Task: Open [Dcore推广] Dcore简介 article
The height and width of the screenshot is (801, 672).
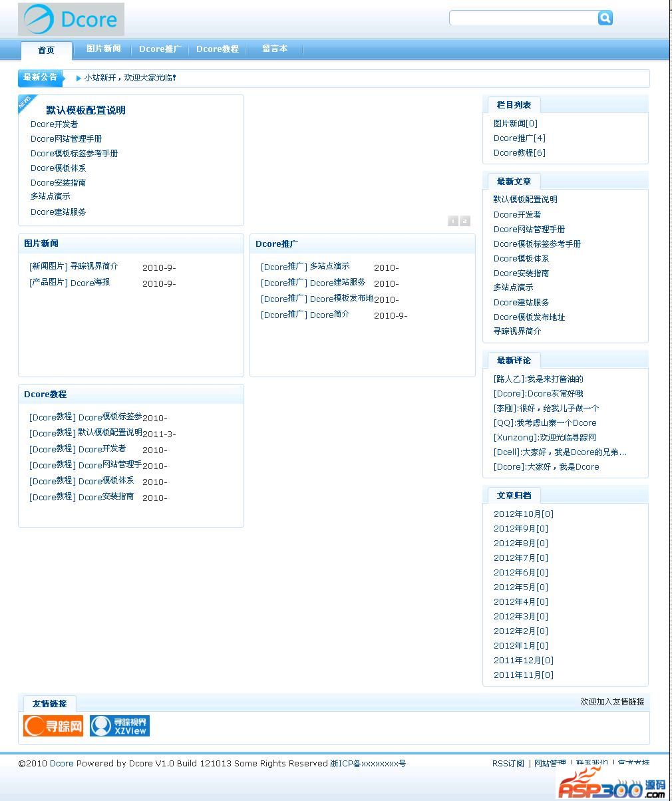Action: tap(305, 315)
